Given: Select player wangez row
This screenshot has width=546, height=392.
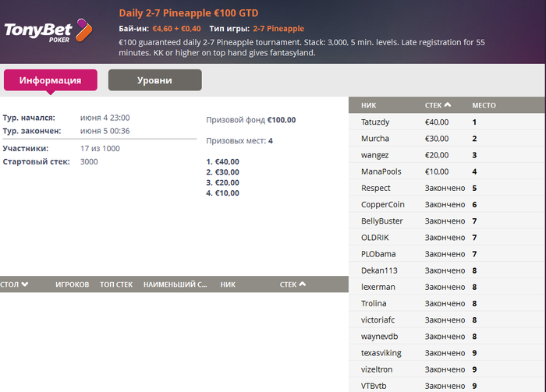Looking at the screenshot, I should click(446, 155).
